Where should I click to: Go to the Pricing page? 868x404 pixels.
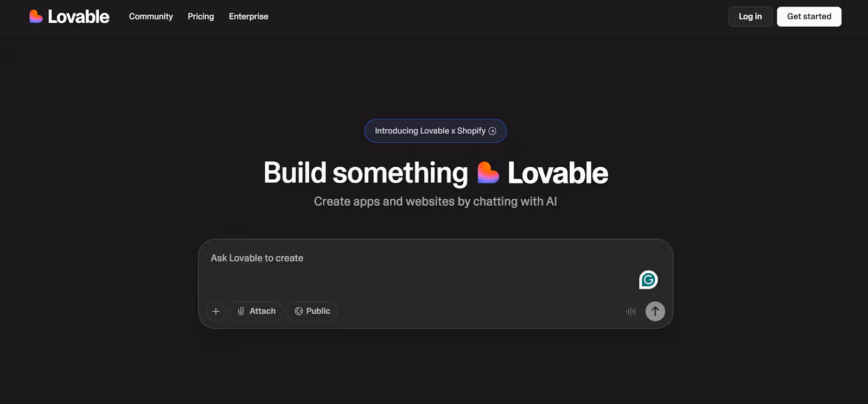click(x=201, y=16)
